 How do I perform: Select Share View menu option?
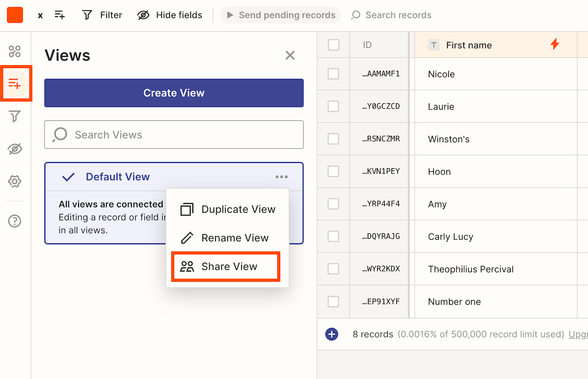tap(226, 267)
